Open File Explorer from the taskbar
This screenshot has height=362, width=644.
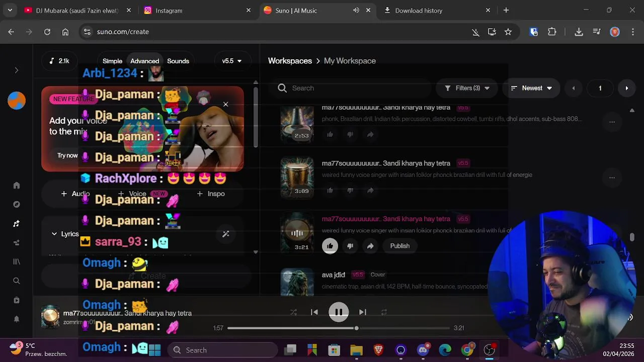(356, 350)
